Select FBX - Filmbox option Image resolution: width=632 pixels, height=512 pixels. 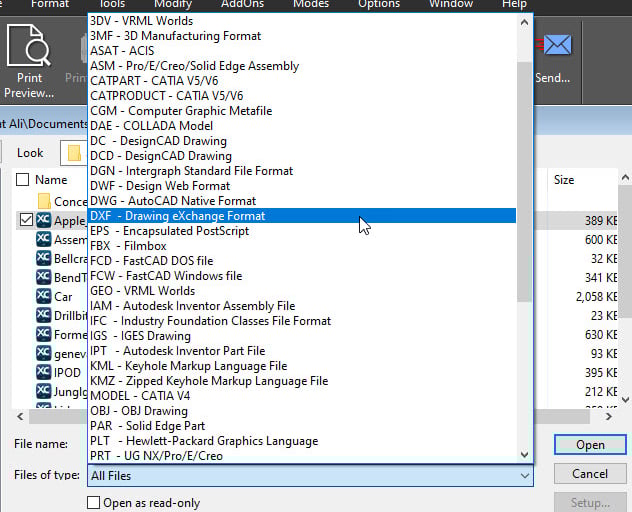coord(302,246)
